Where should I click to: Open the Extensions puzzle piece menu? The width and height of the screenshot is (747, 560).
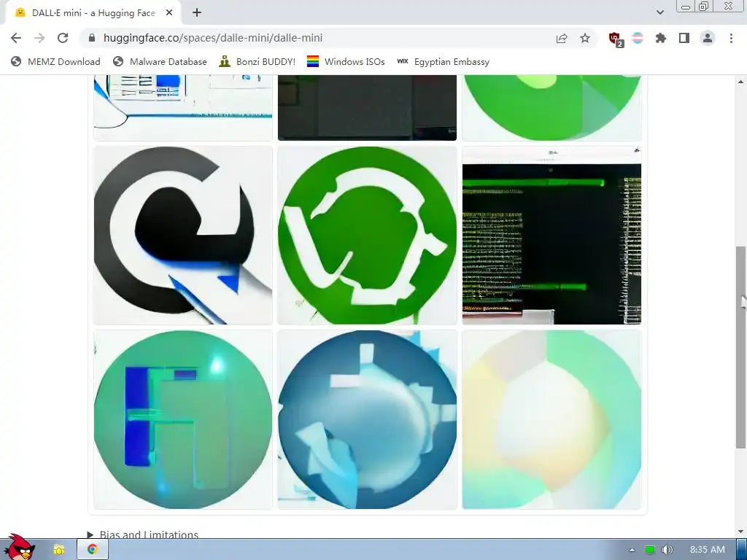[661, 38]
